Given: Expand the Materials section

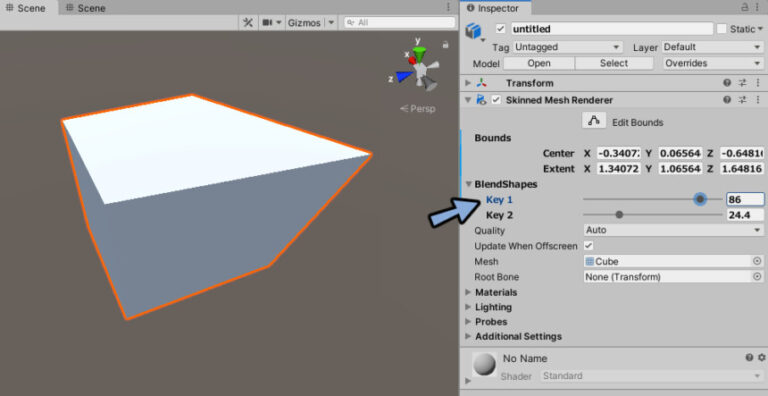Looking at the screenshot, I should coord(468,292).
